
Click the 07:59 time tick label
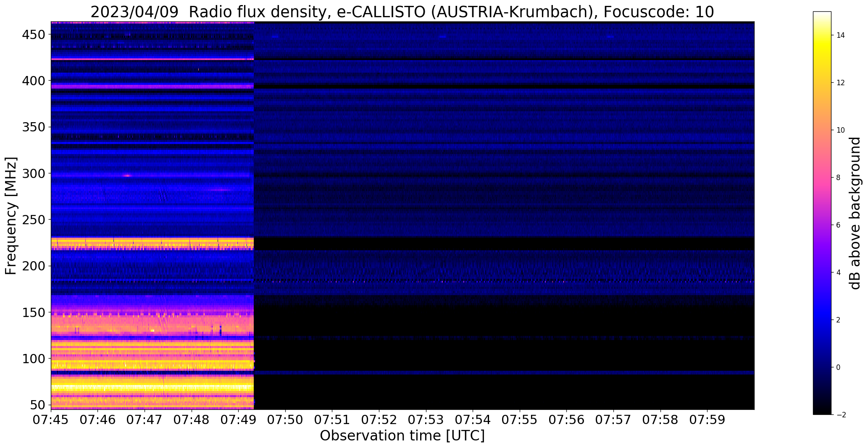[708, 420]
